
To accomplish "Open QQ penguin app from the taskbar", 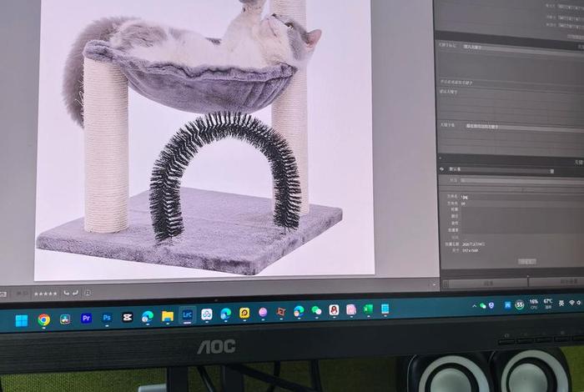I will [334, 310].
